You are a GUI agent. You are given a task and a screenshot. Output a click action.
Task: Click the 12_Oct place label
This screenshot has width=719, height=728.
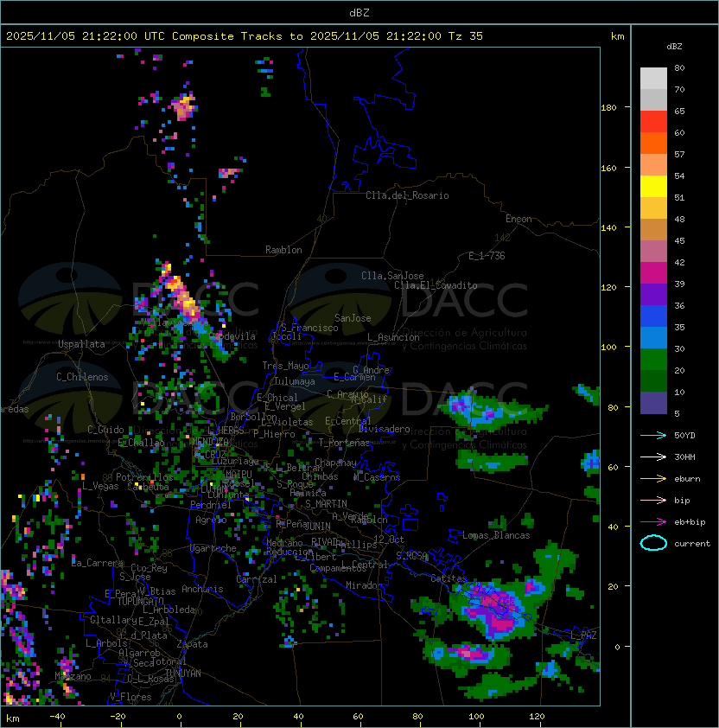(389, 540)
